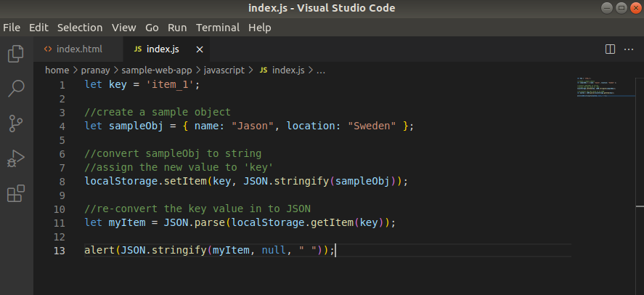Open the Go menu
The width and height of the screenshot is (644, 295).
tap(152, 28)
